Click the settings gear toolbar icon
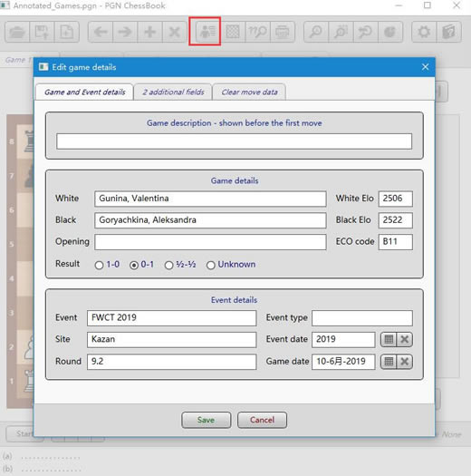Screen dimensions: 471x476 (x=424, y=32)
